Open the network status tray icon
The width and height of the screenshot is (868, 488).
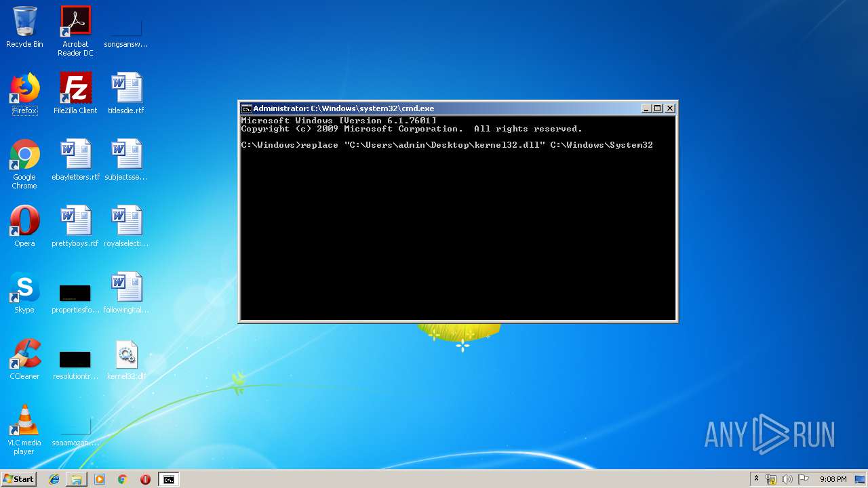771,479
